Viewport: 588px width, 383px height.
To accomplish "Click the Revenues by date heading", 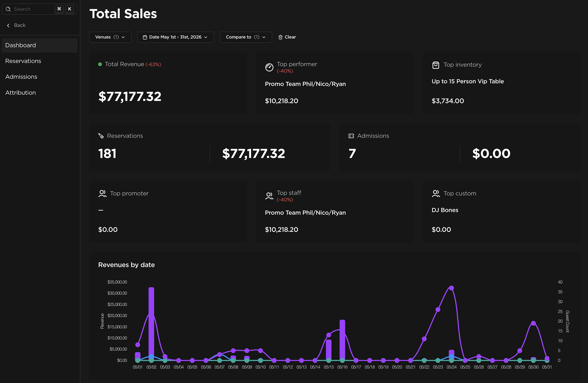I will [x=127, y=265].
